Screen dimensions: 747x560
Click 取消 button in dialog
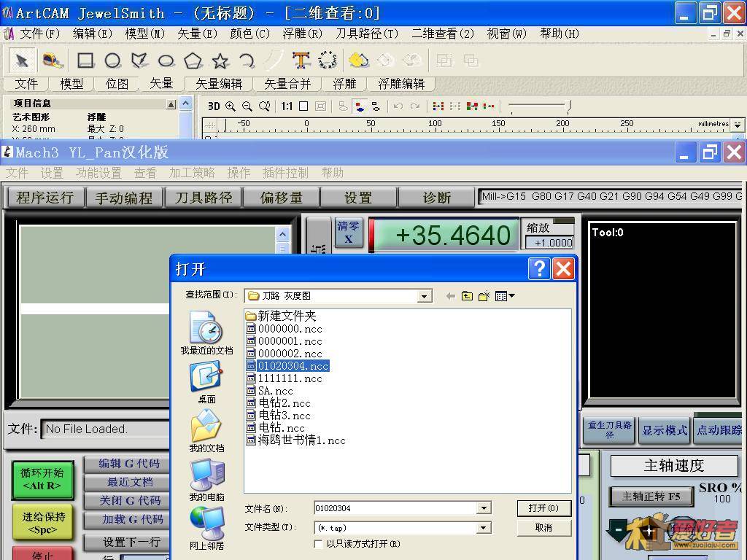coord(543,528)
